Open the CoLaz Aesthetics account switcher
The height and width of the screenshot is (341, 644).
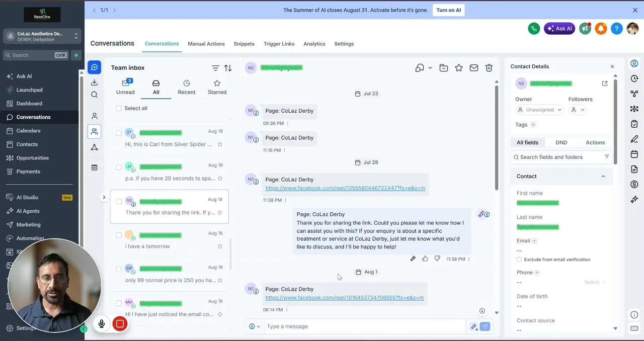(x=42, y=36)
